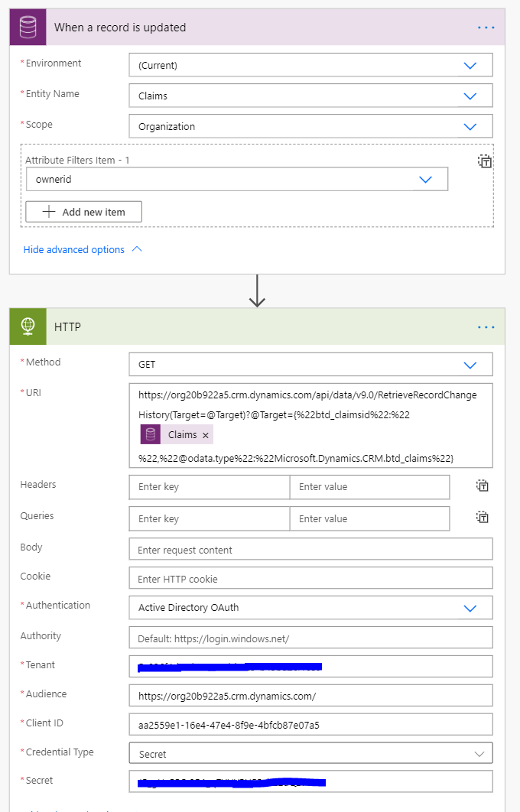Click the Body request content field
This screenshot has width=520, height=812.
[x=310, y=550]
